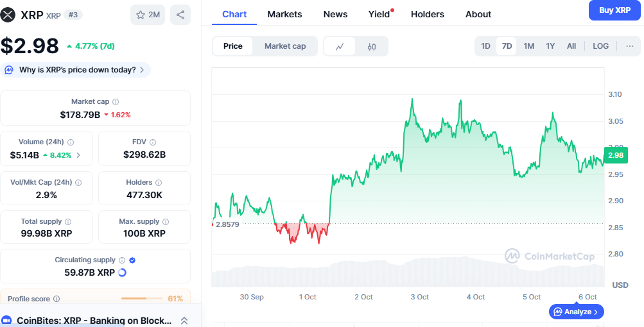Screen dimensions: 644x327
Task: Click the Buy XRP button
Action: [614, 10]
